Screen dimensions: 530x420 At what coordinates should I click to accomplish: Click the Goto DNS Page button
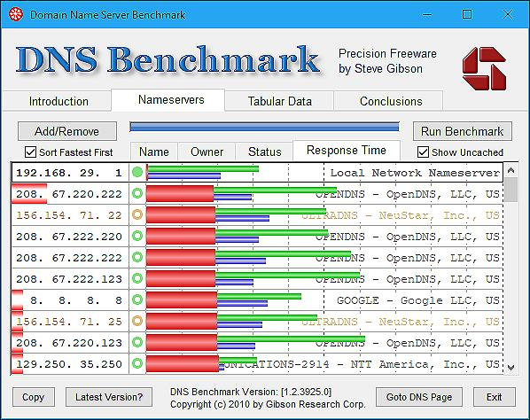point(419,397)
